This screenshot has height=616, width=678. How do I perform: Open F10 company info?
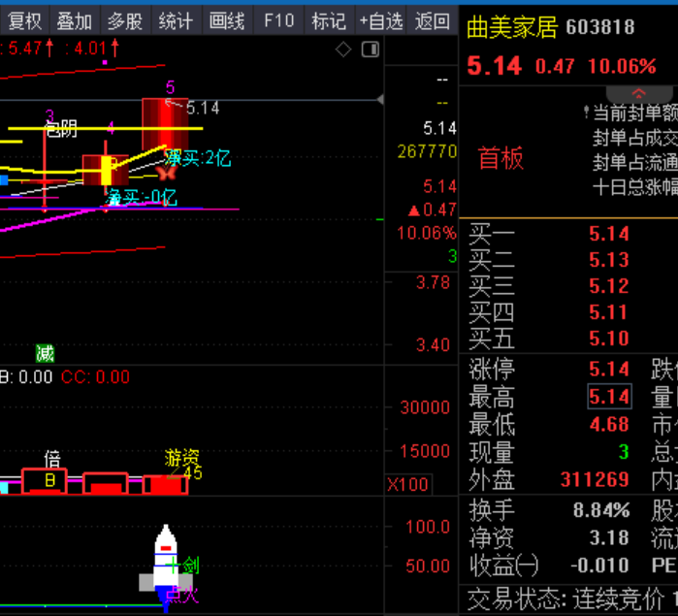coord(279,20)
